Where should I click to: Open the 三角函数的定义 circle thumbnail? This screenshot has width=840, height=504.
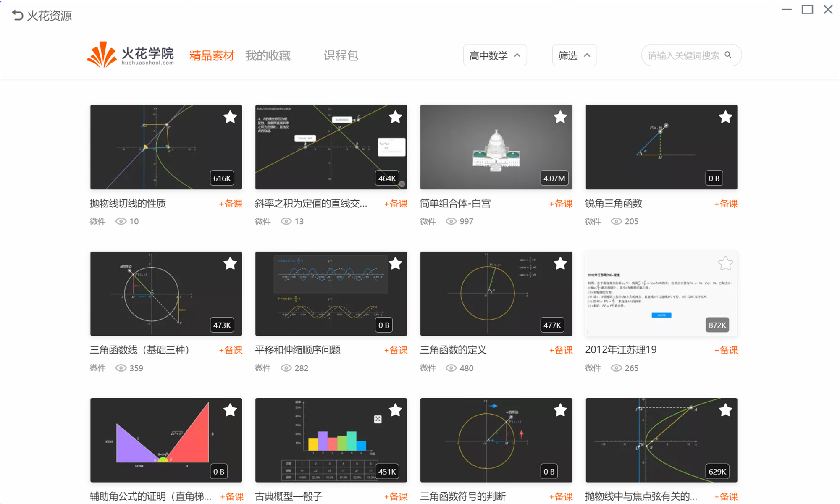click(496, 294)
